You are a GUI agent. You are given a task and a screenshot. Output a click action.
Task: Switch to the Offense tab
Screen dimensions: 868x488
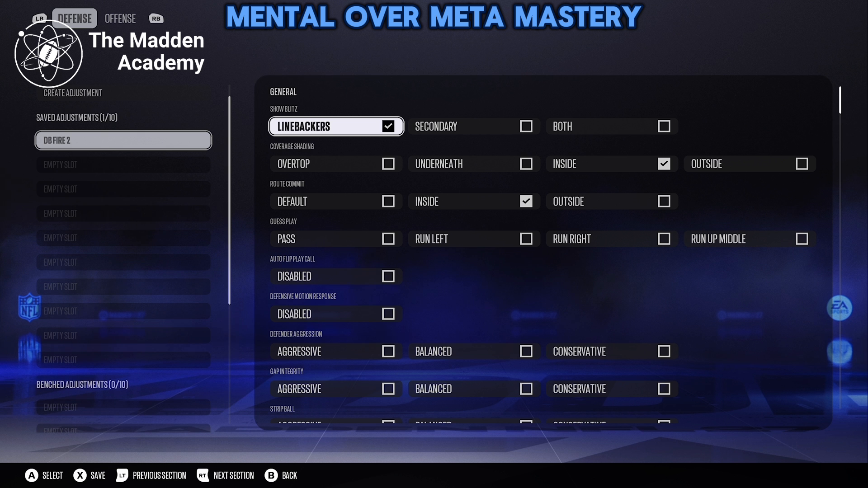coord(120,19)
